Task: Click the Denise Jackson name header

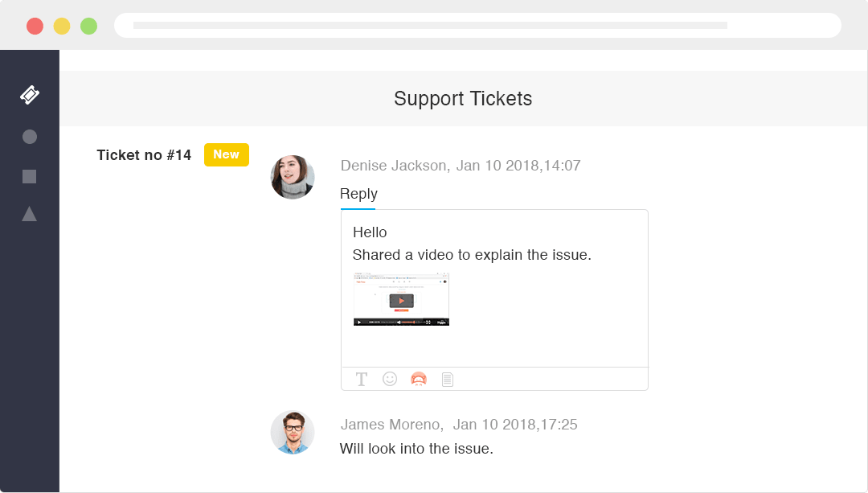Action: [394, 166]
